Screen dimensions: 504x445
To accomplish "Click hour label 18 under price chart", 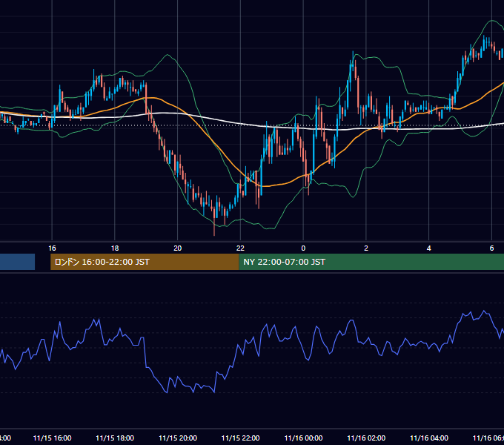I will tap(115, 248).
